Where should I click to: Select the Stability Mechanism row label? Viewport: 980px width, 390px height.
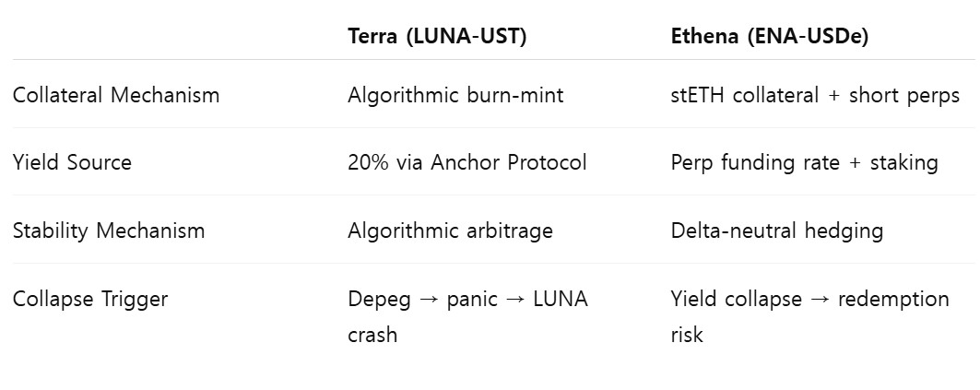109,230
